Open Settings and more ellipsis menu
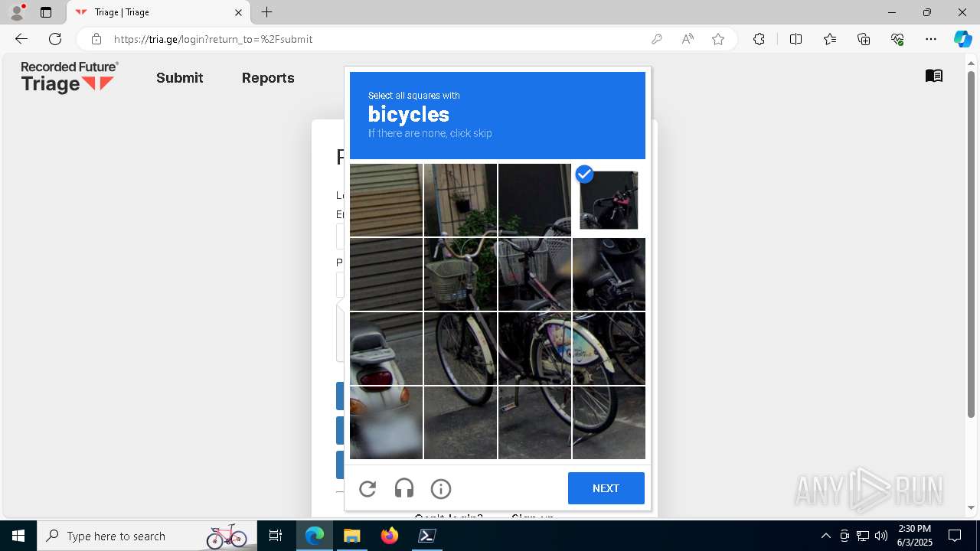 point(931,39)
